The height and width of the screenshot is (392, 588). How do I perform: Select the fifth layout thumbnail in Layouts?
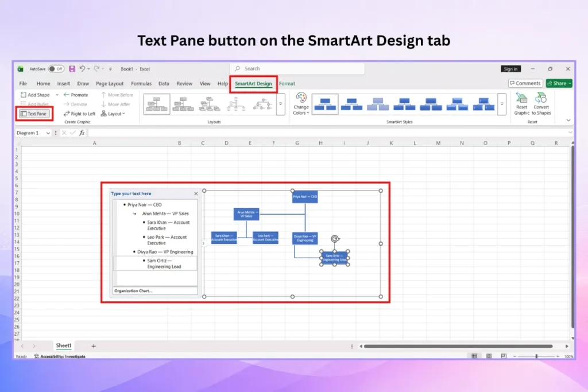(x=262, y=104)
